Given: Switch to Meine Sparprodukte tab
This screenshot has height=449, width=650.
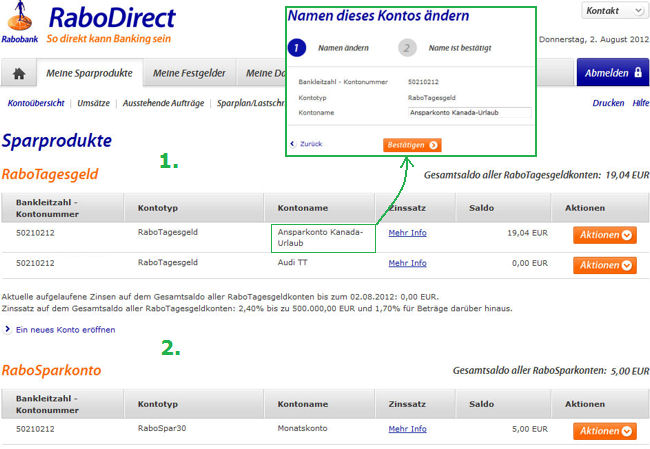Looking at the screenshot, I should (x=90, y=73).
